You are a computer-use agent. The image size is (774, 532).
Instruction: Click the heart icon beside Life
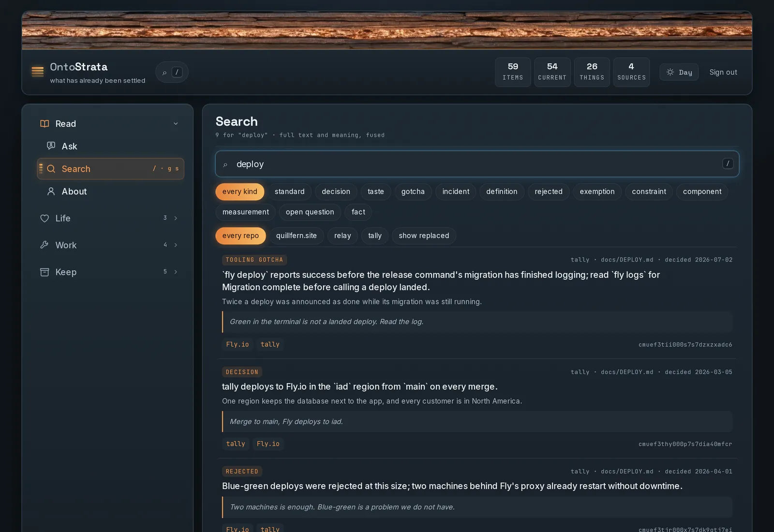[45, 218]
